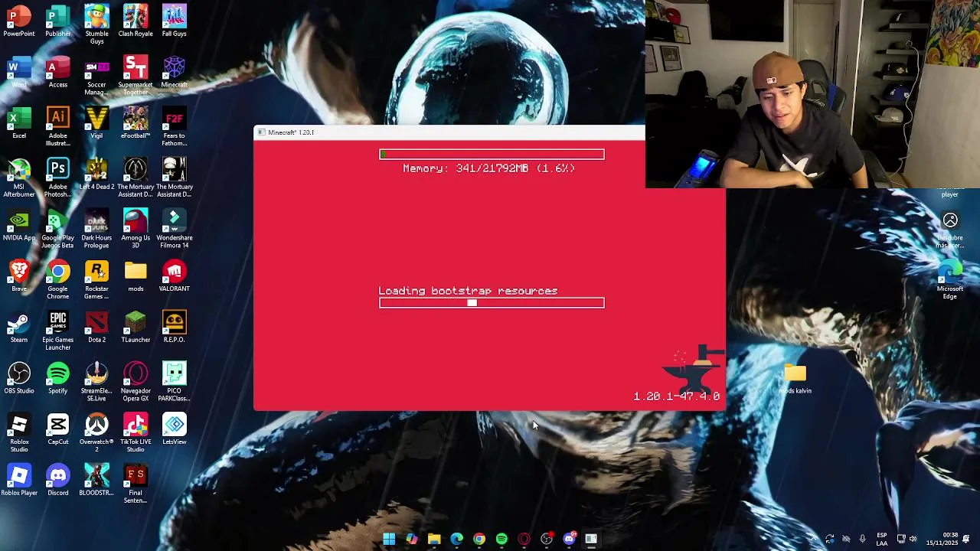This screenshot has height=551, width=980.
Task: Open the Excel desktop shortcut
Action: pos(19,123)
